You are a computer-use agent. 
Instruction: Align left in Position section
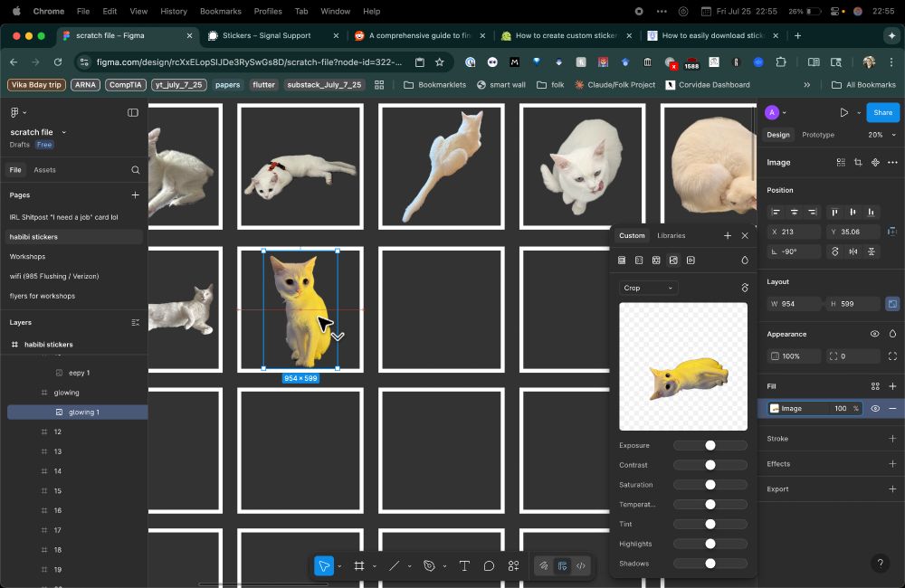click(x=776, y=213)
